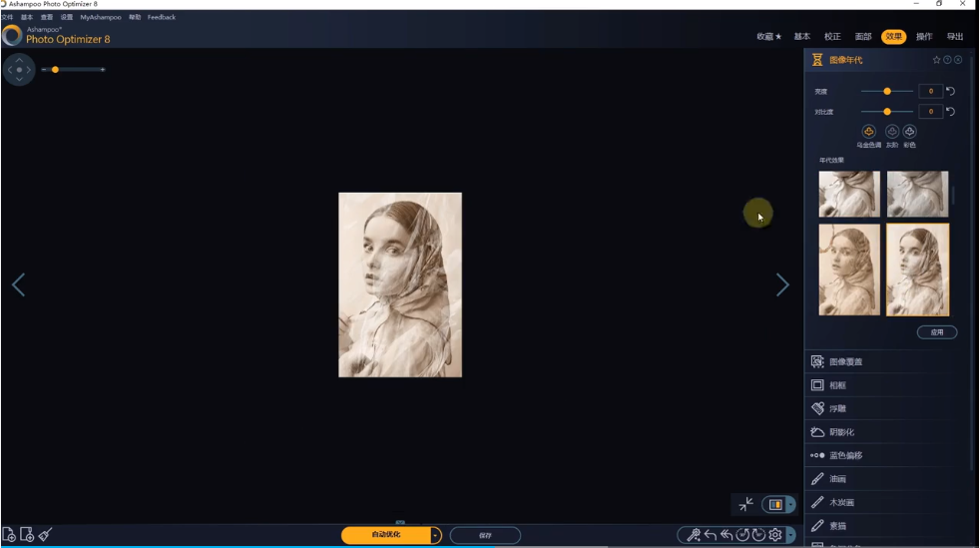Toggle the split before/after view button
This screenshot has width=980, height=548.
(x=775, y=505)
